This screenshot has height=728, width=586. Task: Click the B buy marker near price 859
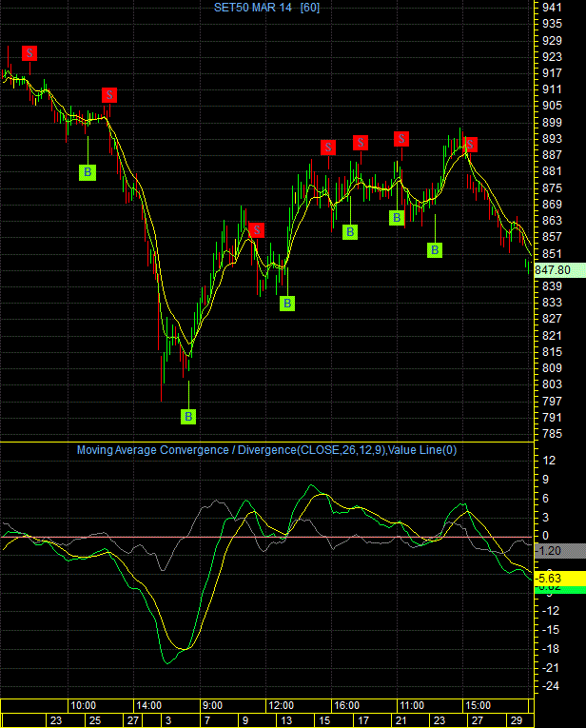coord(350,231)
